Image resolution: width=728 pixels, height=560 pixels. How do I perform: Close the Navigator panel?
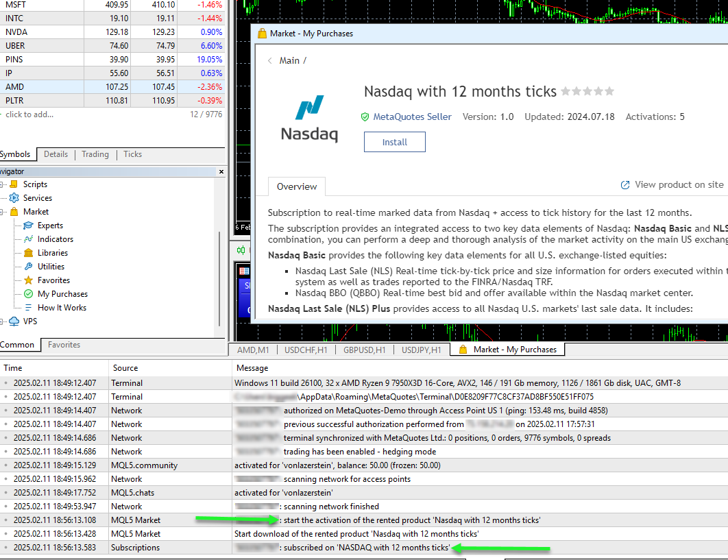(x=221, y=171)
